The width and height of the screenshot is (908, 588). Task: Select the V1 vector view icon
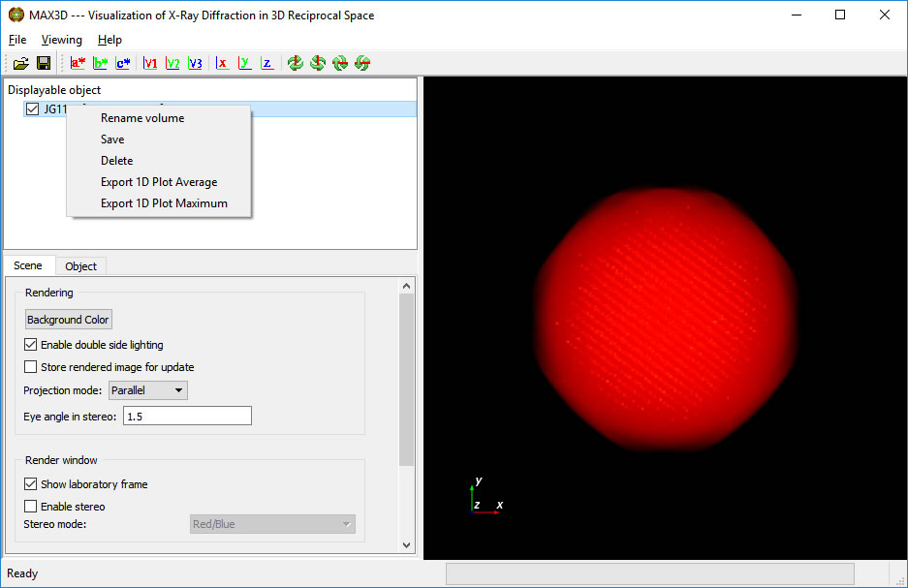click(150, 63)
